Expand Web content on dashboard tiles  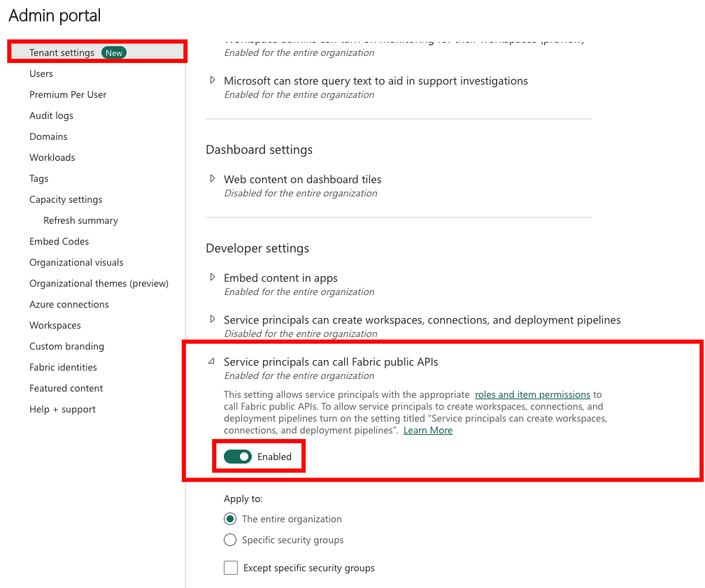click(213, 180)
